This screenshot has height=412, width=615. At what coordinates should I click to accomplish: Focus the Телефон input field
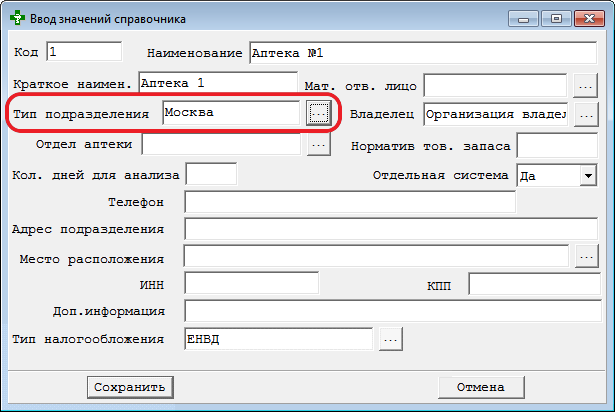pos(350,202)
